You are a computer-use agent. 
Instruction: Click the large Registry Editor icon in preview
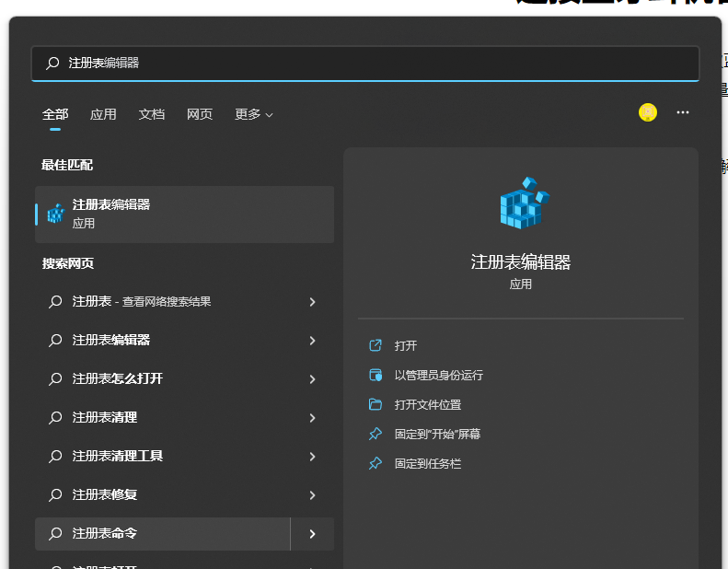[525, 203]
